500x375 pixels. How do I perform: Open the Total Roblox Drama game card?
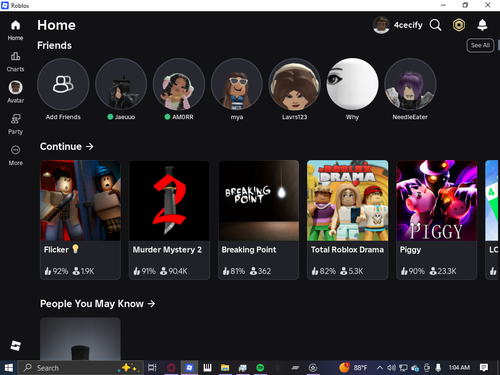pyautogui.click(x=347, y=220)
